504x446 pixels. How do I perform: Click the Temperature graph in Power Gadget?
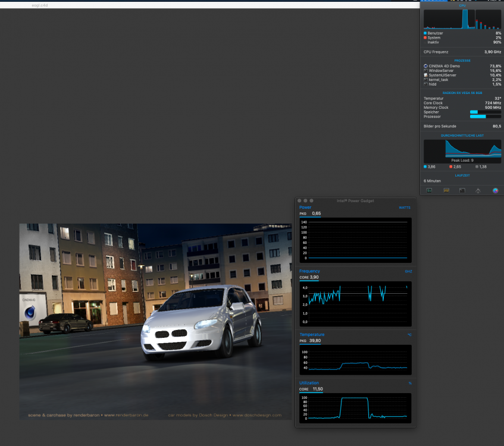[x=355, y=360]
